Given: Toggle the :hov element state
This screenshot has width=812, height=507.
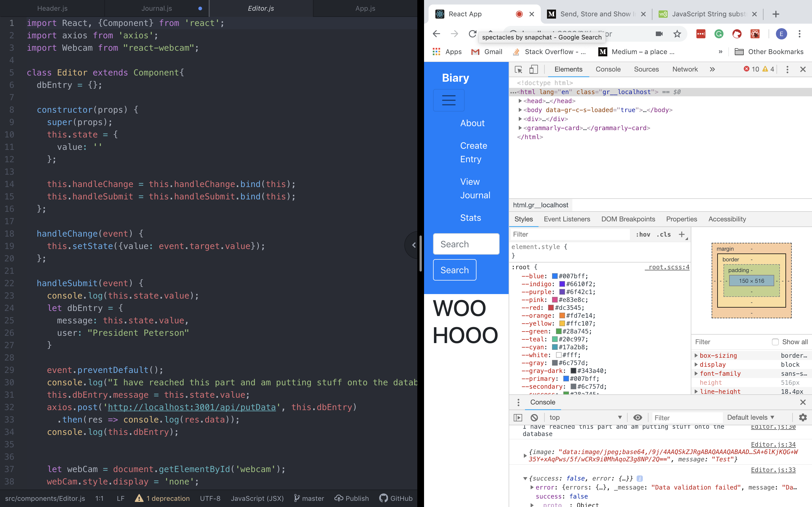Looking at the screenshot, I should pos(643,234).
